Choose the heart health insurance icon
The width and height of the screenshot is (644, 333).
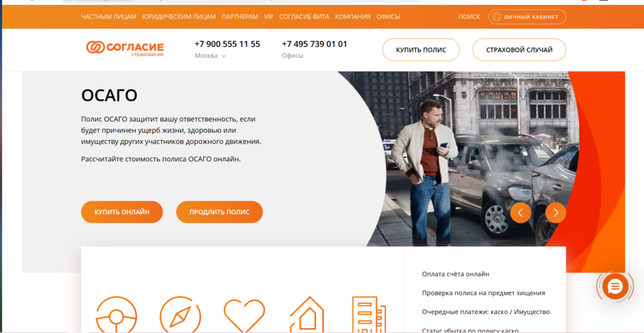(244, 316)
